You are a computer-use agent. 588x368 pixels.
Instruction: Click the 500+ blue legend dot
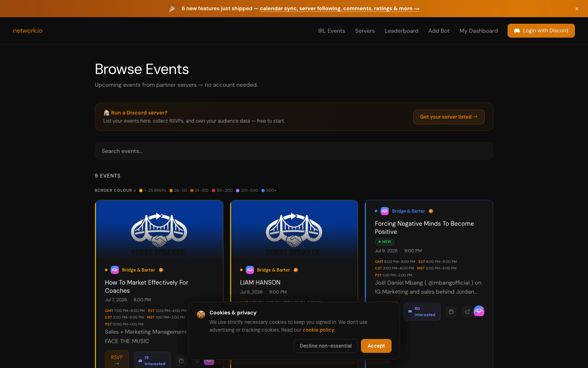(x=263, y=191)
